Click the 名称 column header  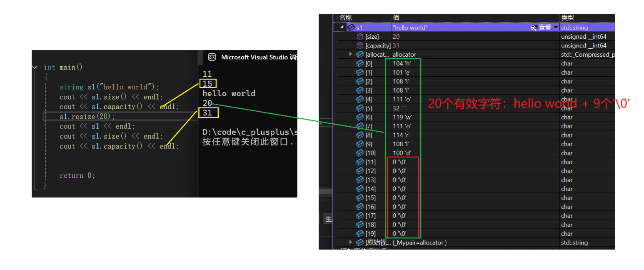tap(345, 17)
